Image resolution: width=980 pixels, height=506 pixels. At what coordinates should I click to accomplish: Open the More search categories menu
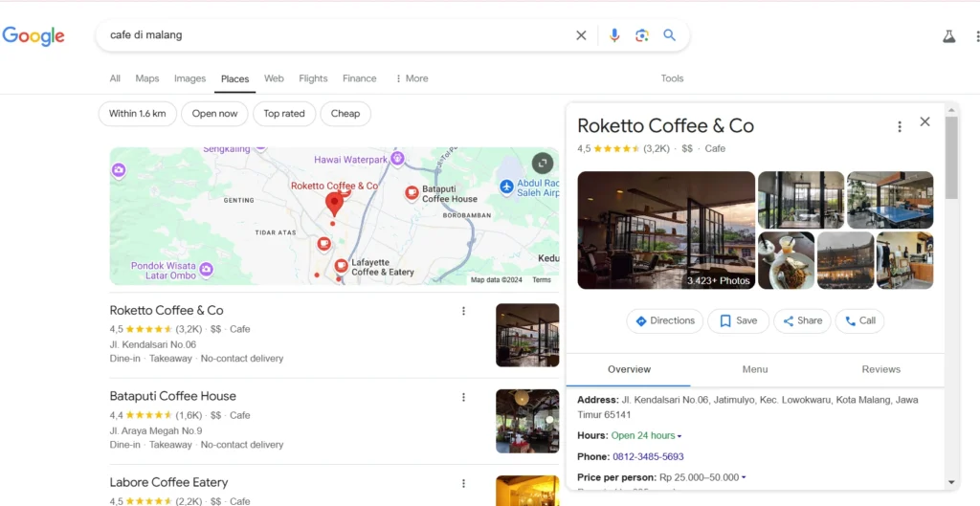[412, 78]
